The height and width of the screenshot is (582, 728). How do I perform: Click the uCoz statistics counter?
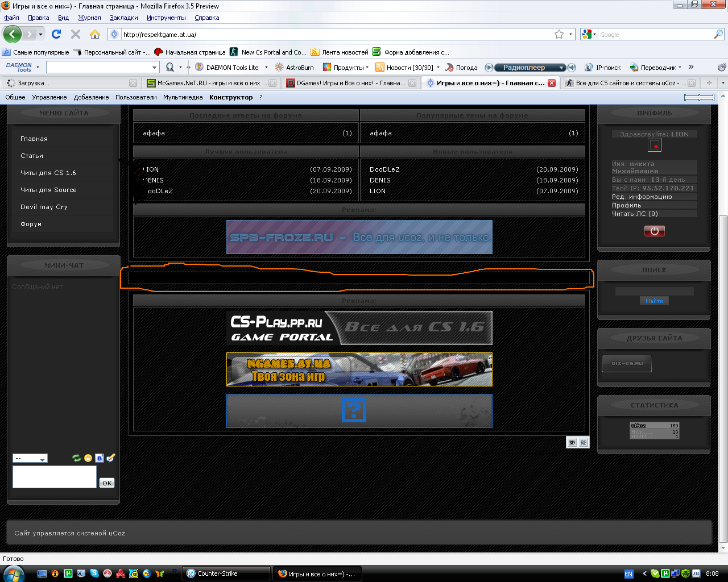tap(655, 431)
